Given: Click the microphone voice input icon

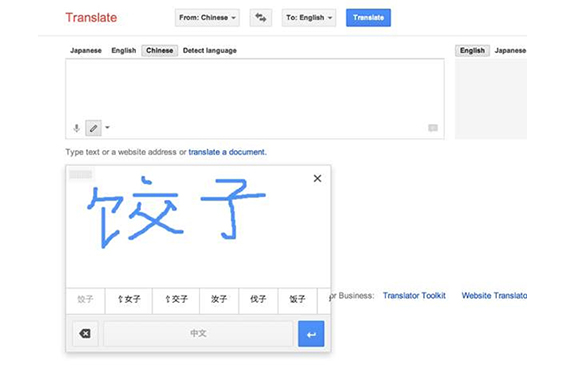Looking at the screenshot, I should pyautogui.click(x=76, y=128).
